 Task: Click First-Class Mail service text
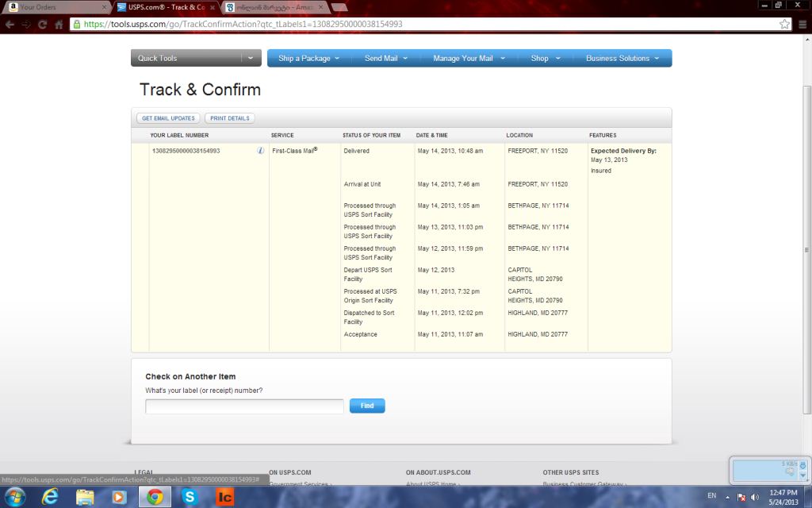pyautogui.click(x=295, y=151)
